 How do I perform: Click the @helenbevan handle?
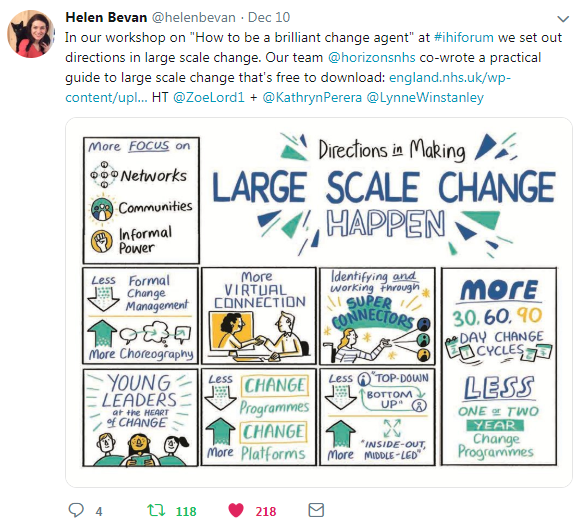193,17
